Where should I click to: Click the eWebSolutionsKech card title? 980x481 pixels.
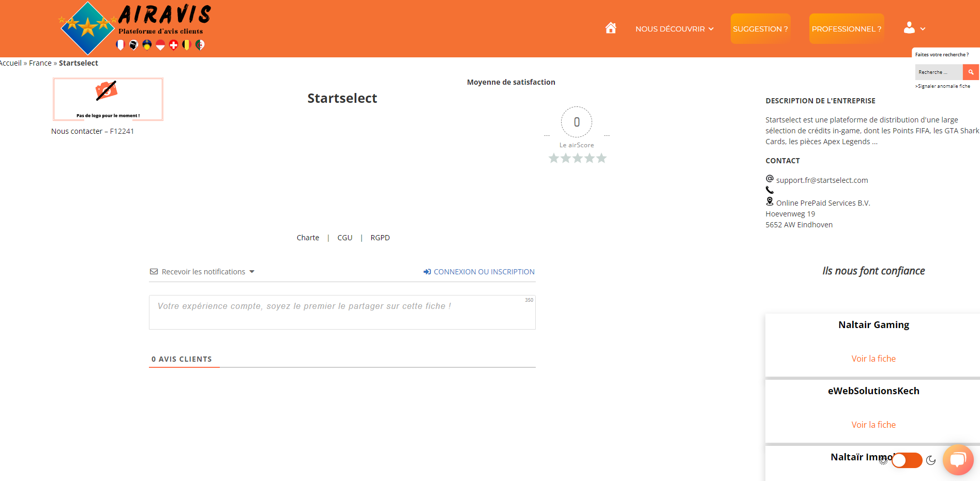pos(873,391)
